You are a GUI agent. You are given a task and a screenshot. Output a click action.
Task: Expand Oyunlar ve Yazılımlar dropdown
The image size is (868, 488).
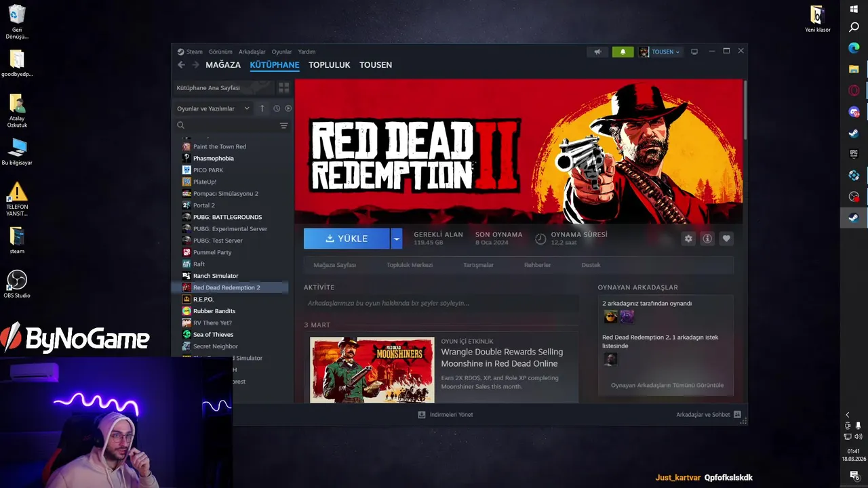click(213, 108)
